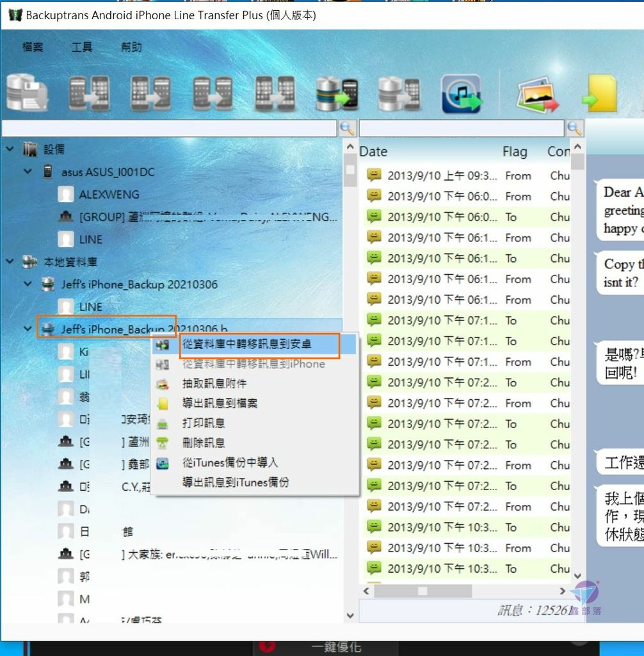Select Jeff's iPhone_Backup 20210306 b database
Image resolution: width=644 pixels, height=656 pixels.
coord(144,329)
